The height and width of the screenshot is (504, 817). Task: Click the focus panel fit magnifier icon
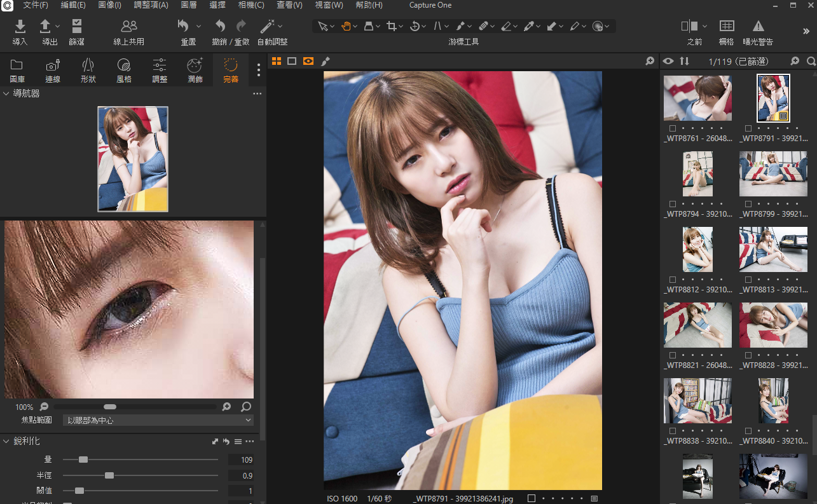click(246, 407)
